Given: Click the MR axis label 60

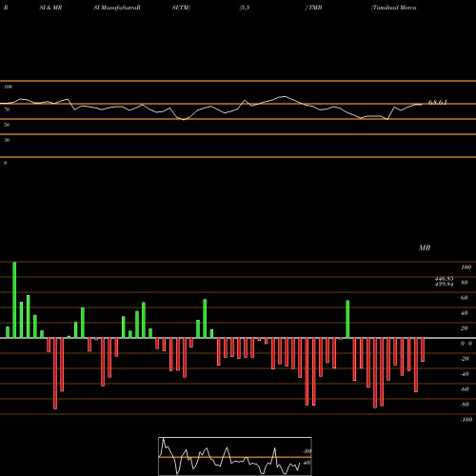Looking at the screenshot, I should pyautogui.click(x=465, y=298).
